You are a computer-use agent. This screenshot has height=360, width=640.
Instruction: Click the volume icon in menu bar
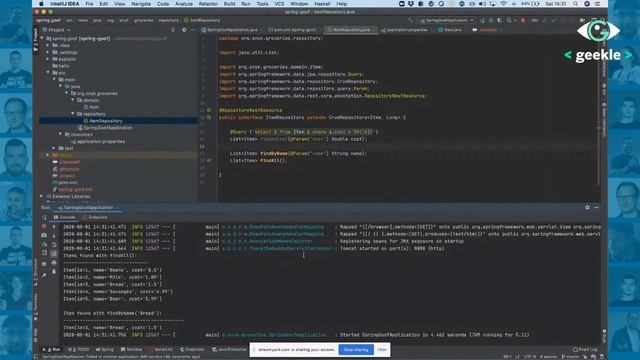(x=482, y=4)
